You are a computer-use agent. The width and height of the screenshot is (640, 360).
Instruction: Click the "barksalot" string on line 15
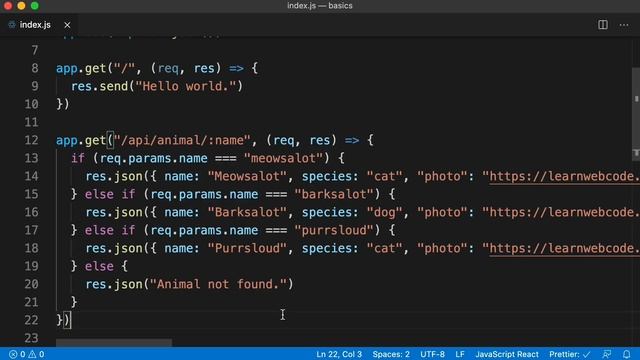334,194
